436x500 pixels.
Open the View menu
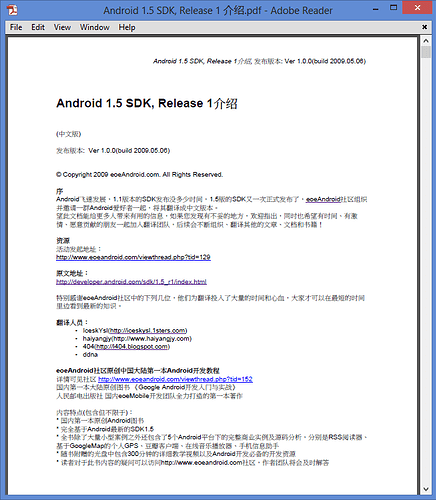pyautogui.click(x=62, y=27)
